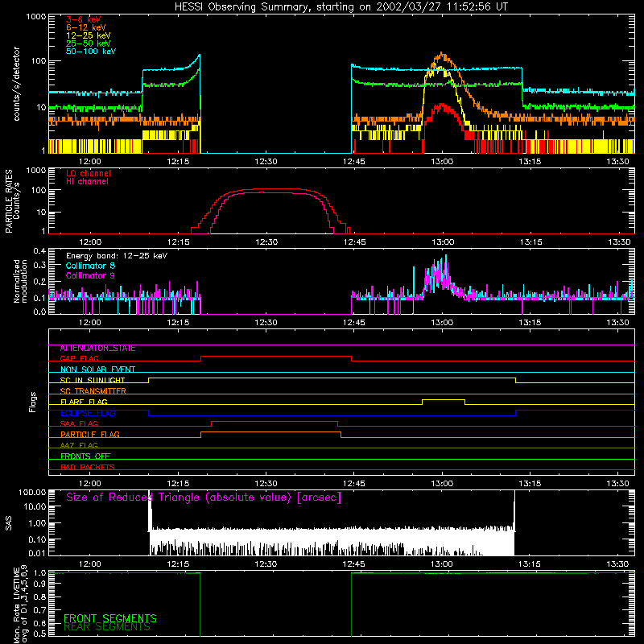The image size is (644, 644).
Task: Select the Collimator 9 legend entry
Action: pyautogui.click(x=90, y=275)
